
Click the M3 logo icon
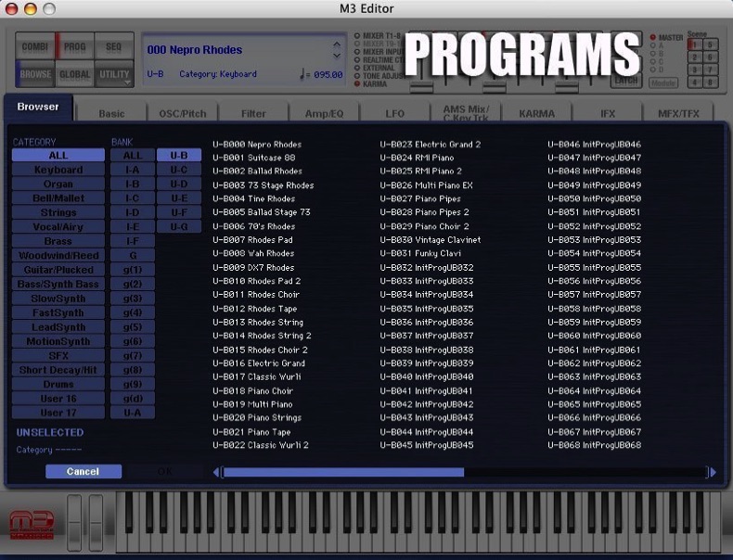coord(32,525)
